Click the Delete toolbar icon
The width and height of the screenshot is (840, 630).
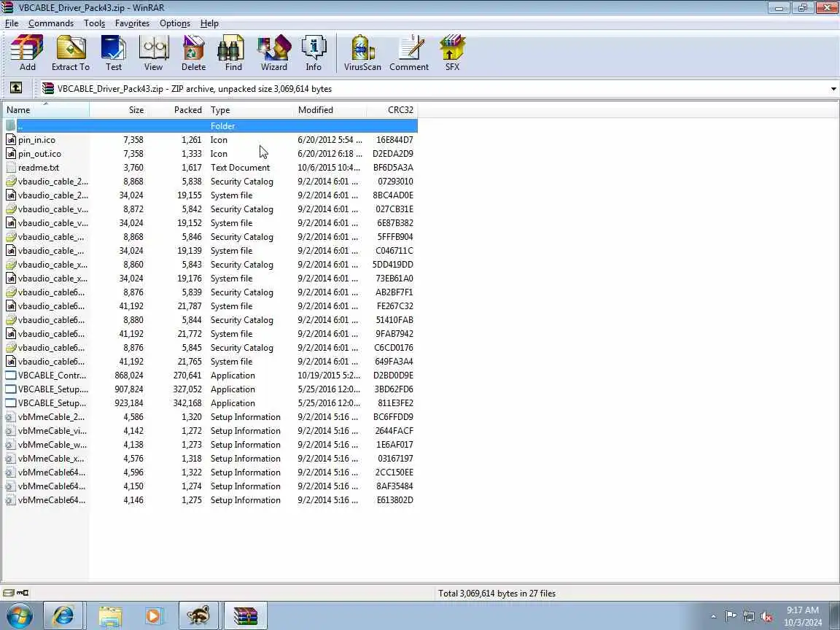193,52
